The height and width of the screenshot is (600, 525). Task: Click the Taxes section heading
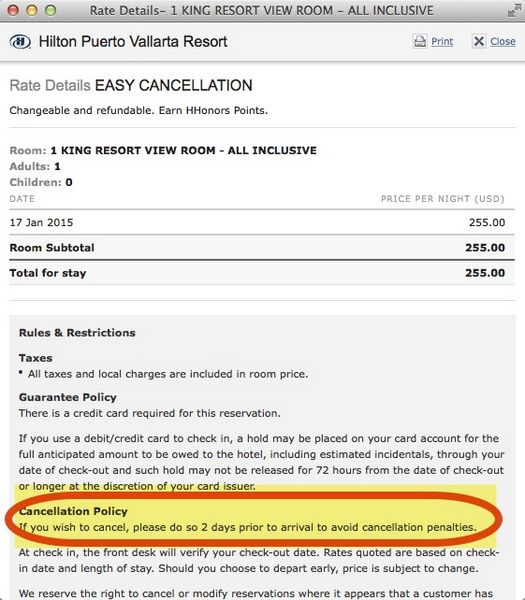point(36,358)
